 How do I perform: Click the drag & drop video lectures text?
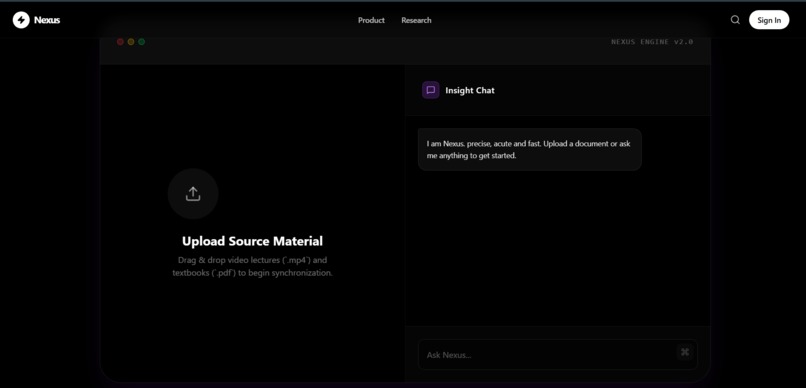252,266
